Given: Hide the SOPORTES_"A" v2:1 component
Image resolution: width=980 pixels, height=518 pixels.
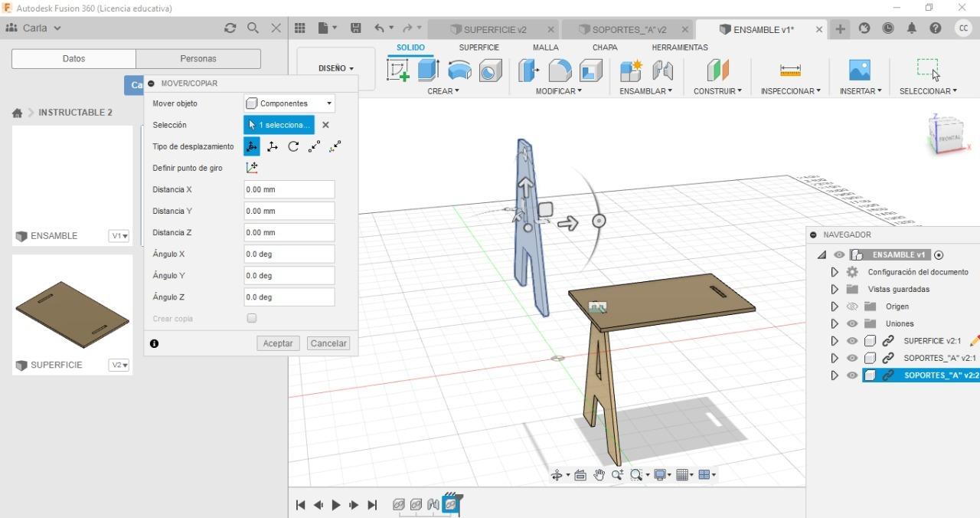Looking at the screenshot, I should coord(852,358).
